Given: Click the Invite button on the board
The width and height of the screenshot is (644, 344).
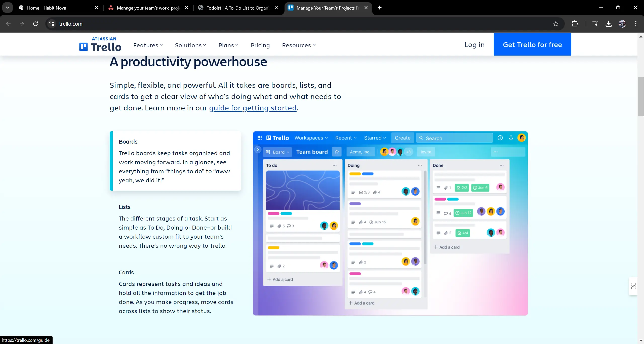Looking at the screenshot, I should point(426,152).
